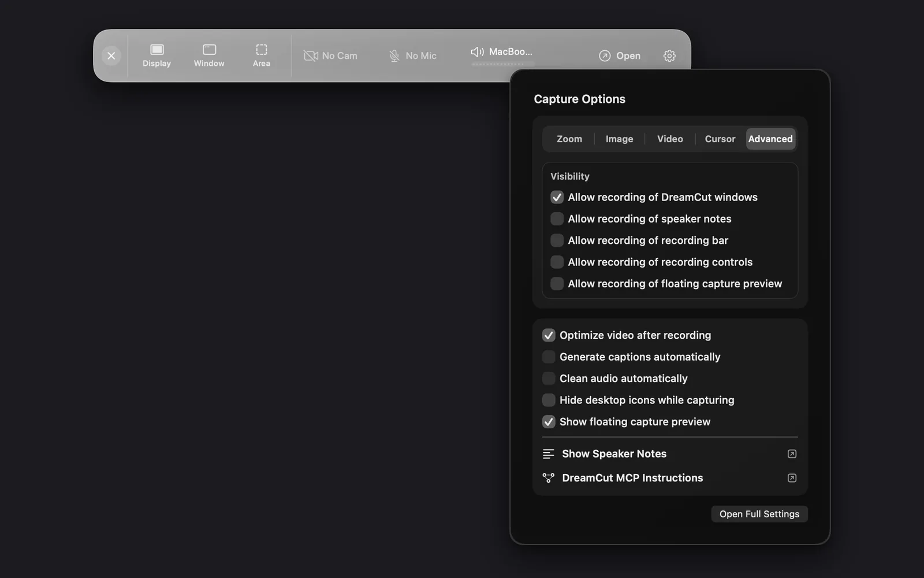The width and height of the screenshot is (924, 578).
Task: Select Area capture mode icon
Action: coord(262,50)
